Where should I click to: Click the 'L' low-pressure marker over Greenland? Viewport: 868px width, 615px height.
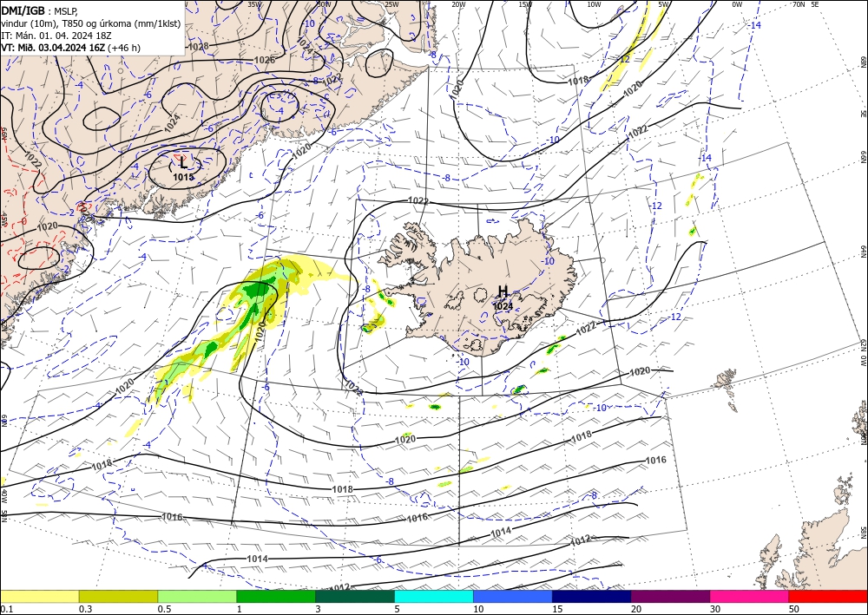coord(183,162)
